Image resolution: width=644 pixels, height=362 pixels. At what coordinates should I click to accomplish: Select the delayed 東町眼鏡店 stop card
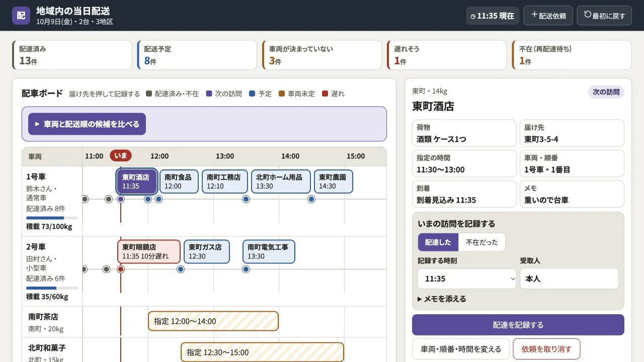(149, 251)
